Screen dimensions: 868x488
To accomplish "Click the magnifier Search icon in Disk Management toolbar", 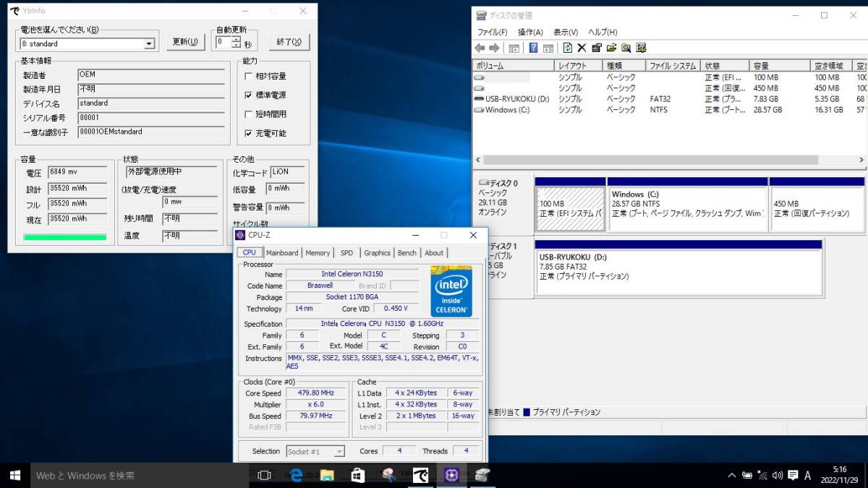I will click(625, 48).
